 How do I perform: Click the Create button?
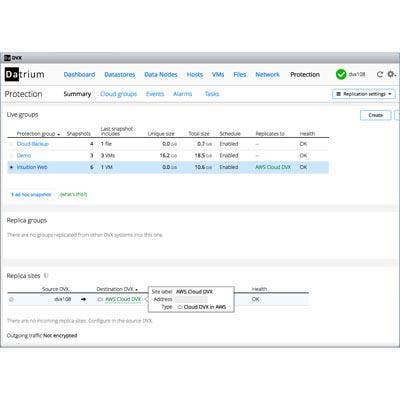(375, 115)
